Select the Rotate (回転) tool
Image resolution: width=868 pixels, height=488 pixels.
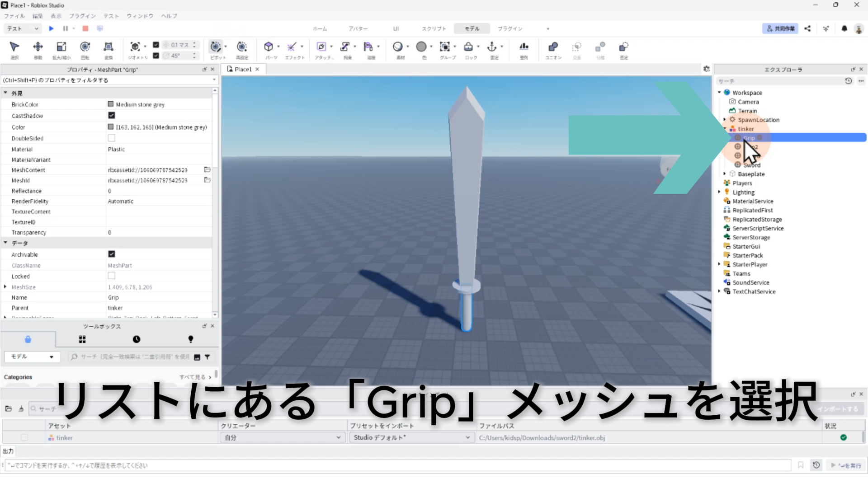coord(85,47)
